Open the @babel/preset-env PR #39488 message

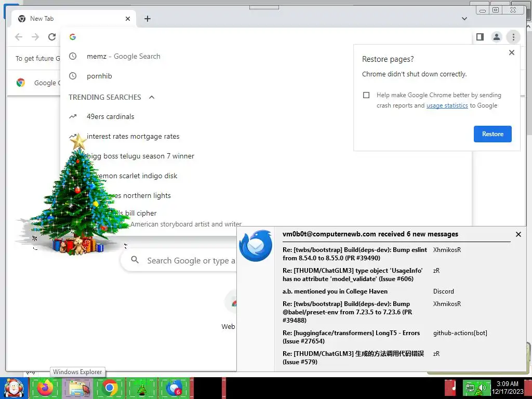(347, 312)
